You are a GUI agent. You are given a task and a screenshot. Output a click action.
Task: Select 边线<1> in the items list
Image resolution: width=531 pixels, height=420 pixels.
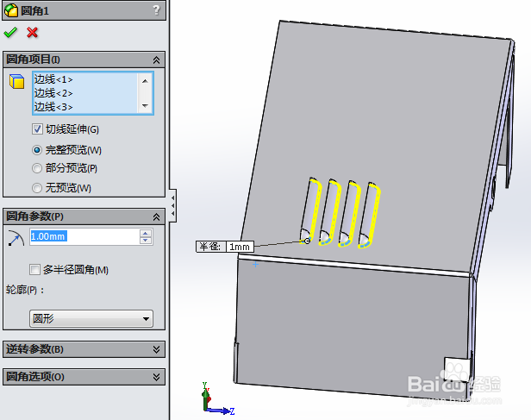(53, 79)
